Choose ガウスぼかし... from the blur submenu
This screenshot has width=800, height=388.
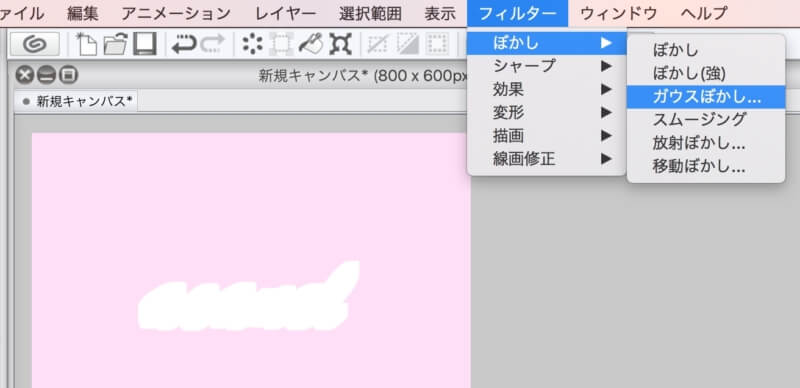706,96
